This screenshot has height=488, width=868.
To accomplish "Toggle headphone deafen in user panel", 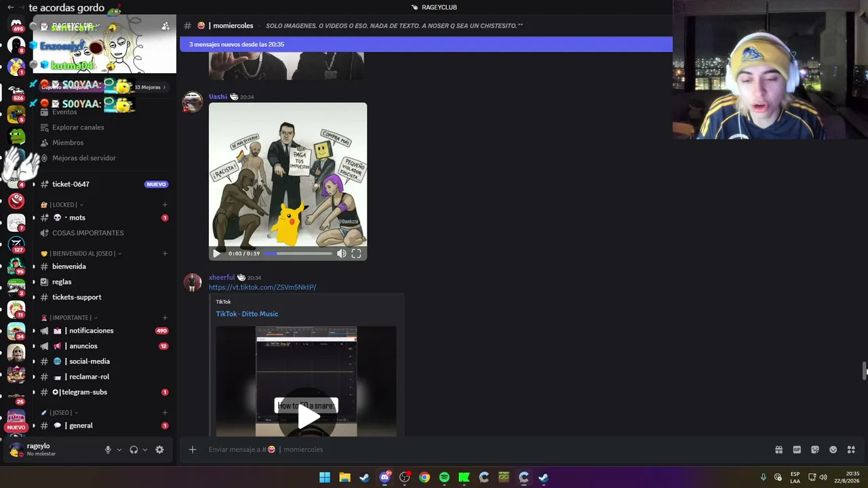I will tap(134, 450).
